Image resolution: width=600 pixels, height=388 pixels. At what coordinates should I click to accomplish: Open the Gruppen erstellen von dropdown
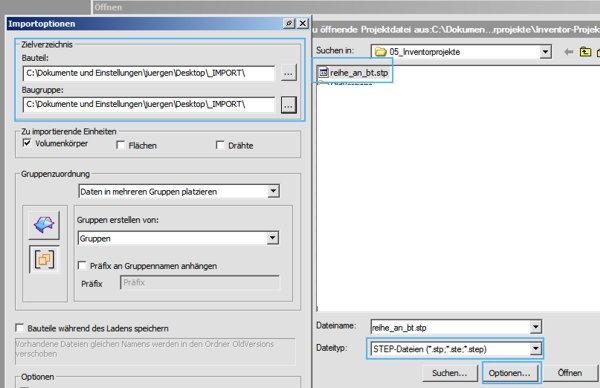272,238
